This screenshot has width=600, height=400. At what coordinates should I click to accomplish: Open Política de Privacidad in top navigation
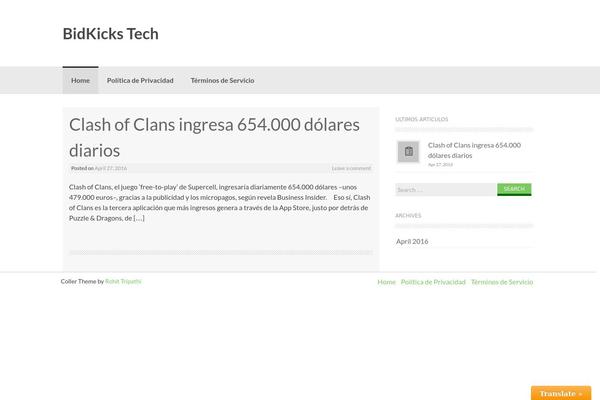pos(140,80)
